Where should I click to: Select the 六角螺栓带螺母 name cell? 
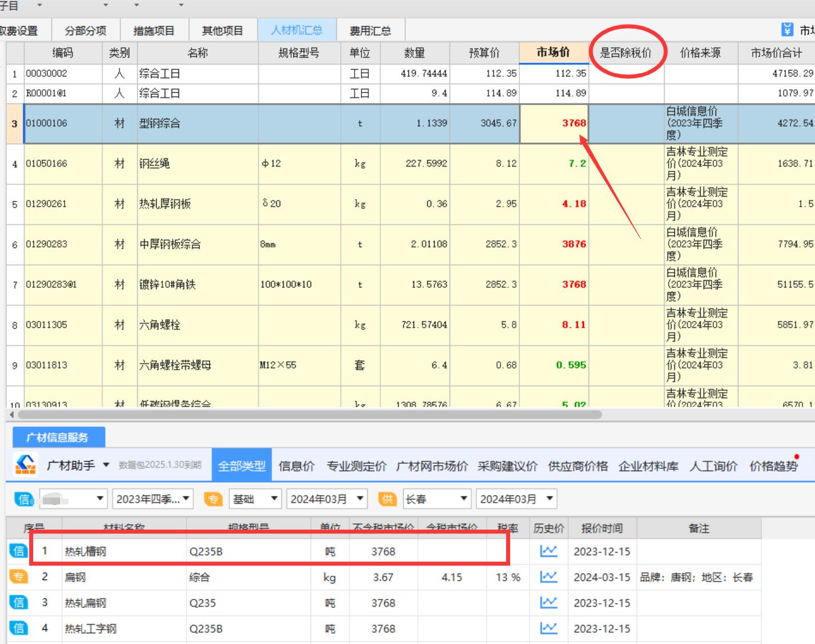(x=198, y=365)
